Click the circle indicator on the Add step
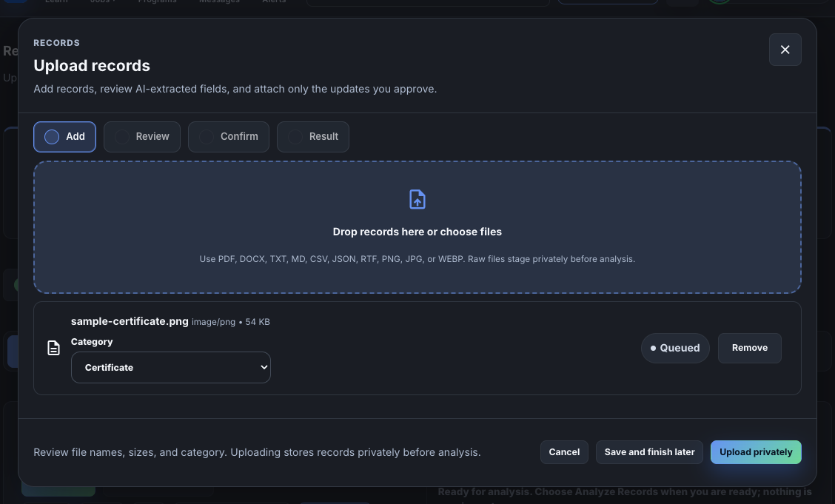The width and height of the screenshot is (835, 504). click(52, 137)
